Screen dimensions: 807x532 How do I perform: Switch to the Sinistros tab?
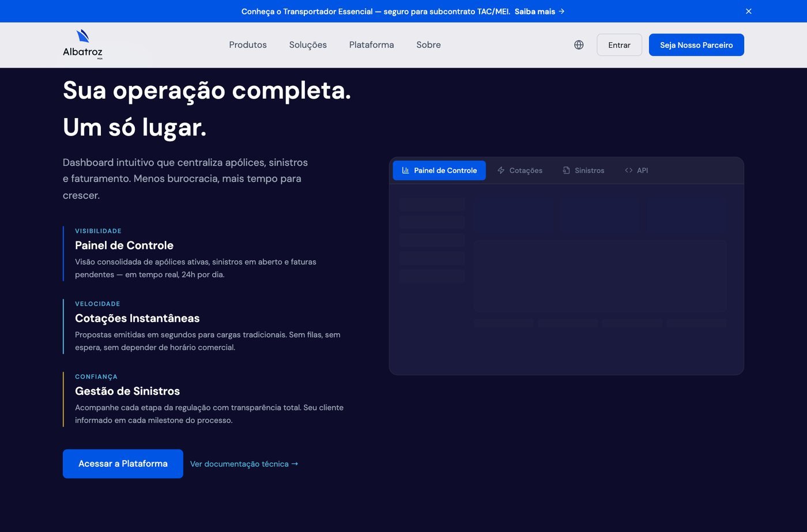click(x=583, y=171)
